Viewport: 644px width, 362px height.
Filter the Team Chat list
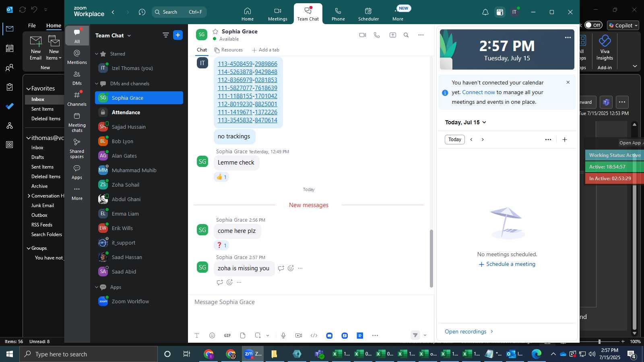[x=165, y=35]
